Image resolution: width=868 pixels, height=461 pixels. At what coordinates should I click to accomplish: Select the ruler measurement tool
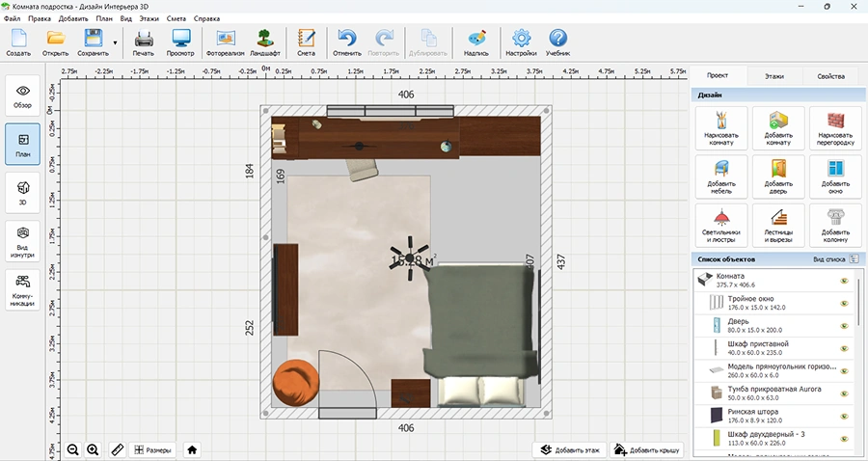pyautogui.click(x=117, y=449)
